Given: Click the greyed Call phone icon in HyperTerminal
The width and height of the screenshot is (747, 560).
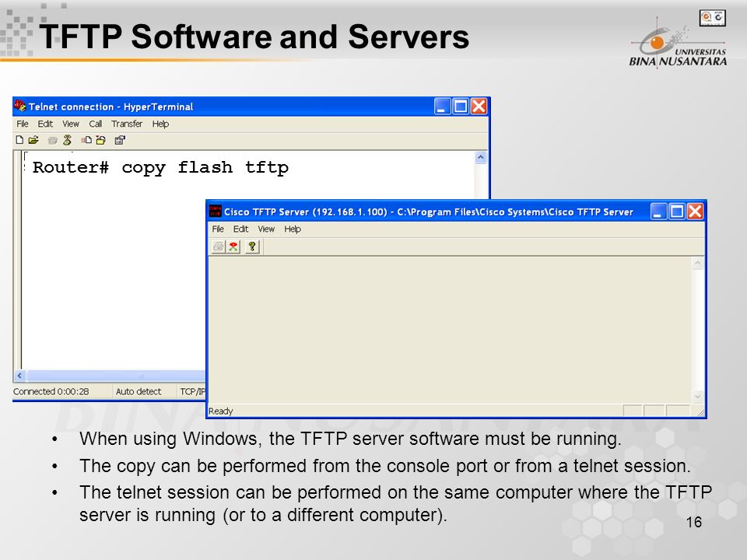Looking at the screenshot, I should 52,140.
